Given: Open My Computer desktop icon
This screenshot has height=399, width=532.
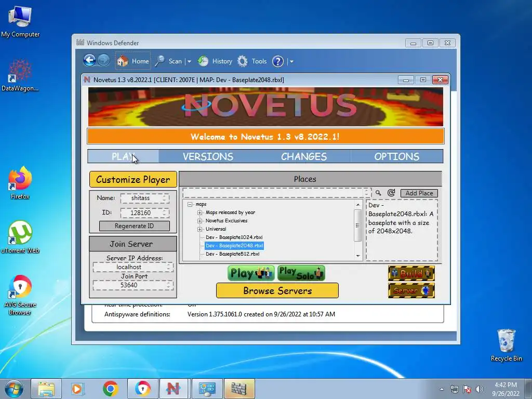Looking at the screenshot, I should click(x=20, y=22).
